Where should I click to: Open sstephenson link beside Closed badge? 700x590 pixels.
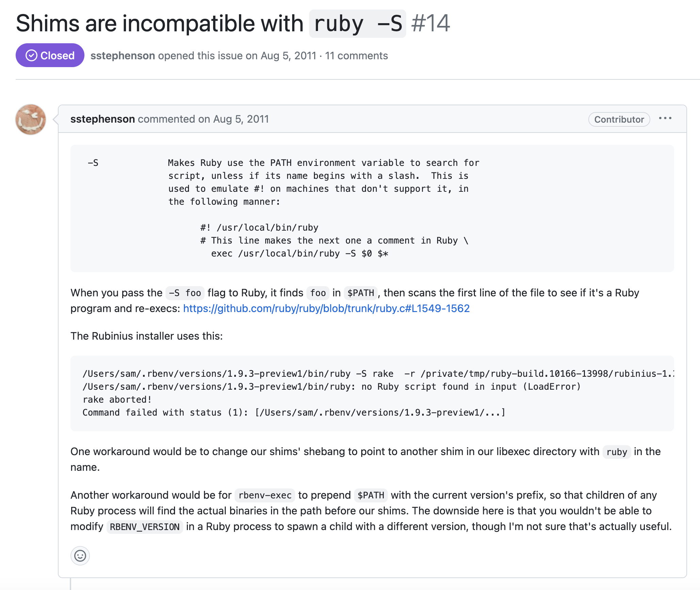click(123, 56)
